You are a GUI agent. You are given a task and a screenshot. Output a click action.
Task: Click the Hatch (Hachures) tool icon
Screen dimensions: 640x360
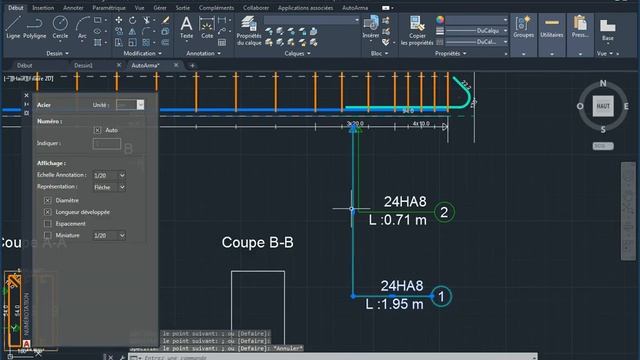coord(98,42)
